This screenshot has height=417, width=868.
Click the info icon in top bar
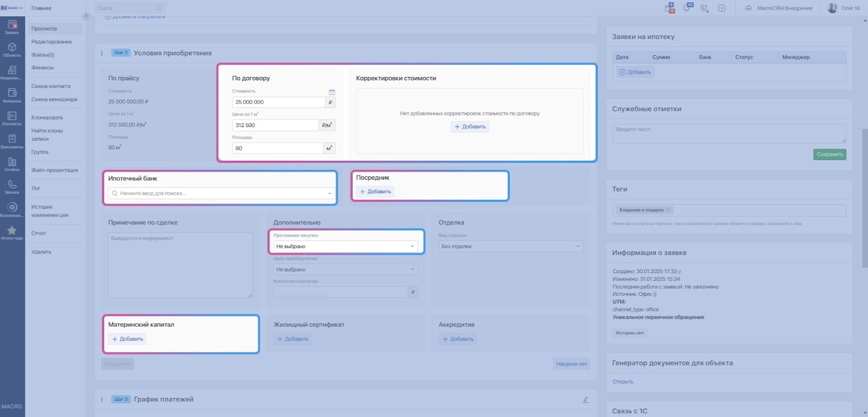point(722,8)
